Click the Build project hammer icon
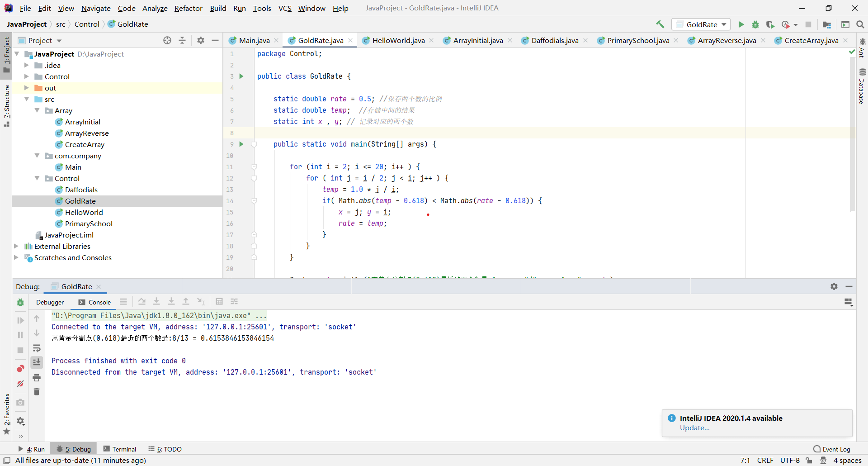Screen dimensions: 868x466 (x=660, y=24)
